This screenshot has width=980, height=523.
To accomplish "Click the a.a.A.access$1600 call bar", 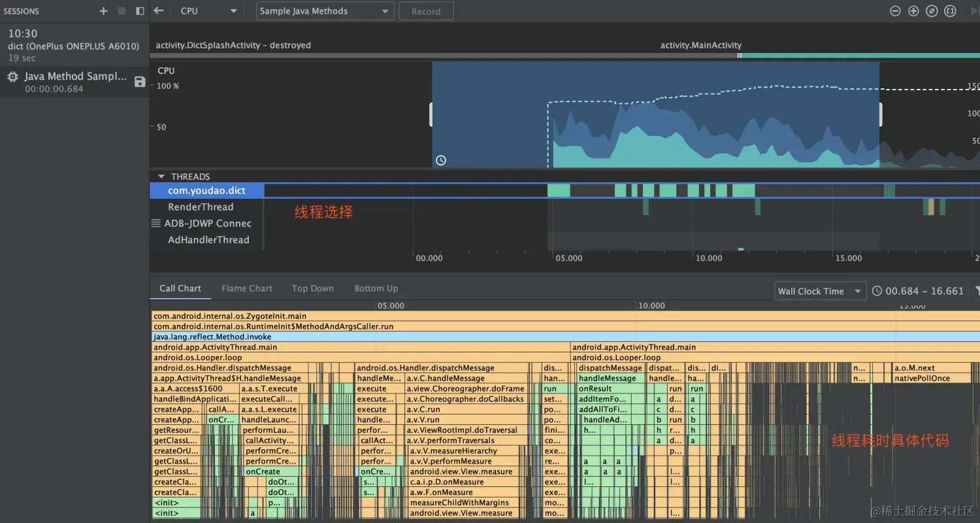I will pos(195,388).
